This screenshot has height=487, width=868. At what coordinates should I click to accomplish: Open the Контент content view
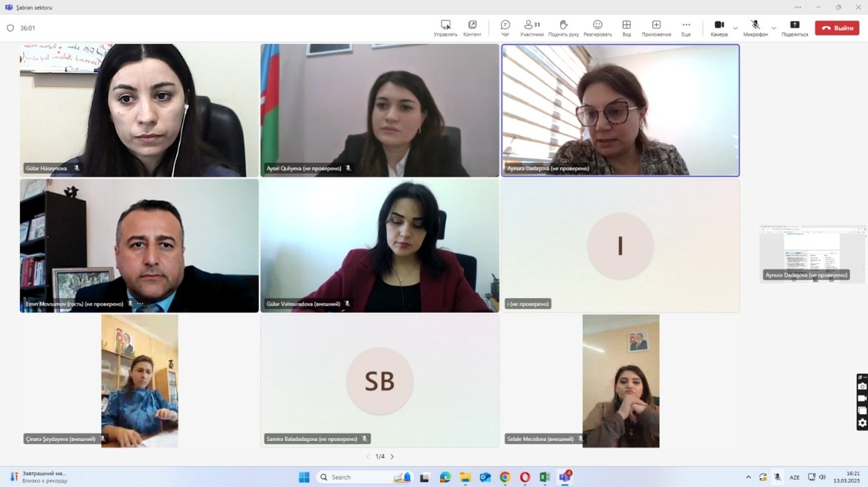(x=472, y=28)
